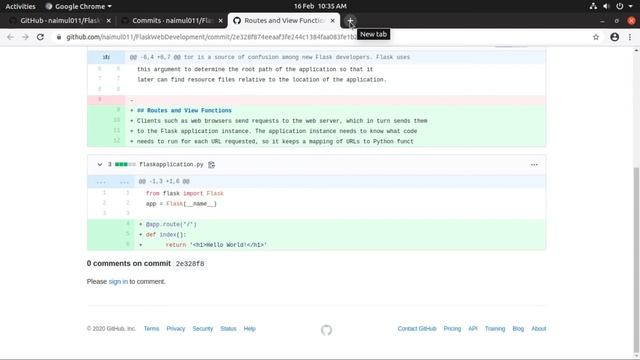Open the API footer link

473,329
